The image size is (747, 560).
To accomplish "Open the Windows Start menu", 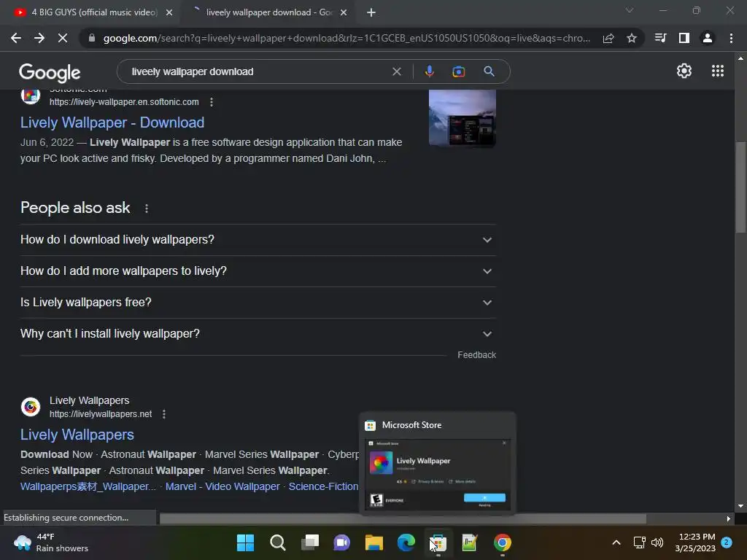I will (245, 542).
